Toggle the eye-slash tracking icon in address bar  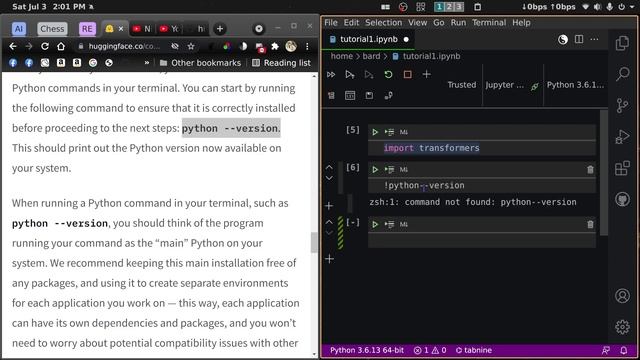coord(175,47)
